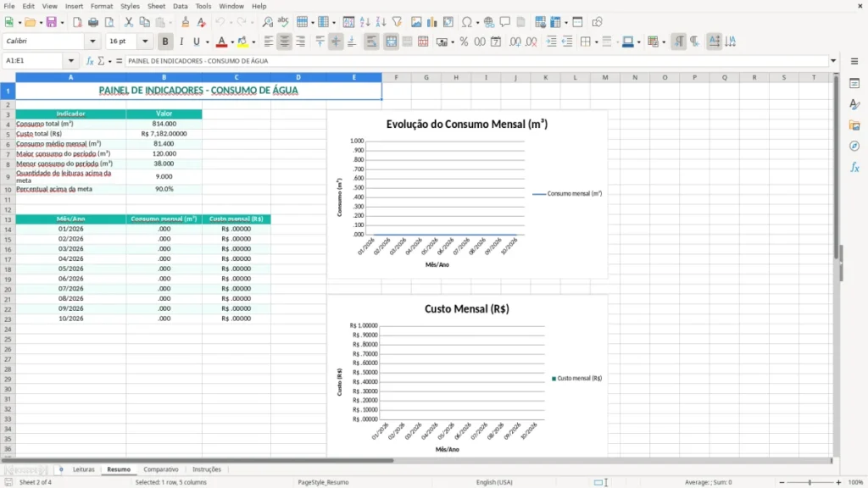Toggle Align Left
Screen dimensions: 868x488
(269, 42)
